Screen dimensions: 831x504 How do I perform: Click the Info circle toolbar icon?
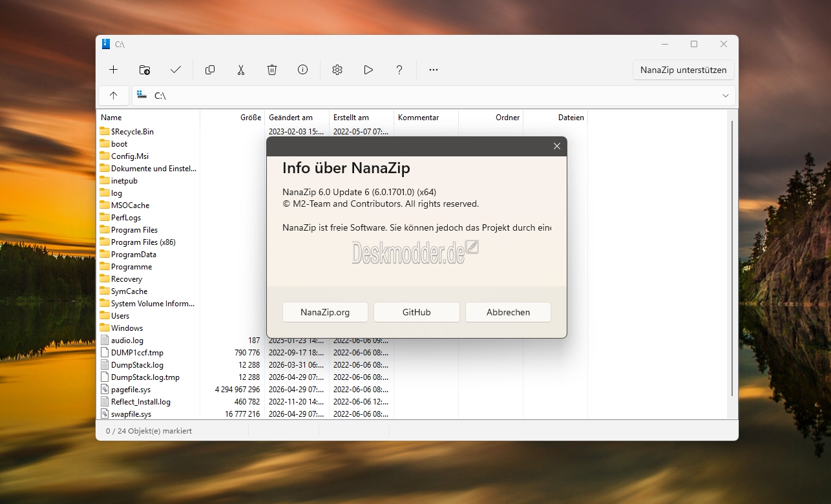coord(302,70)
